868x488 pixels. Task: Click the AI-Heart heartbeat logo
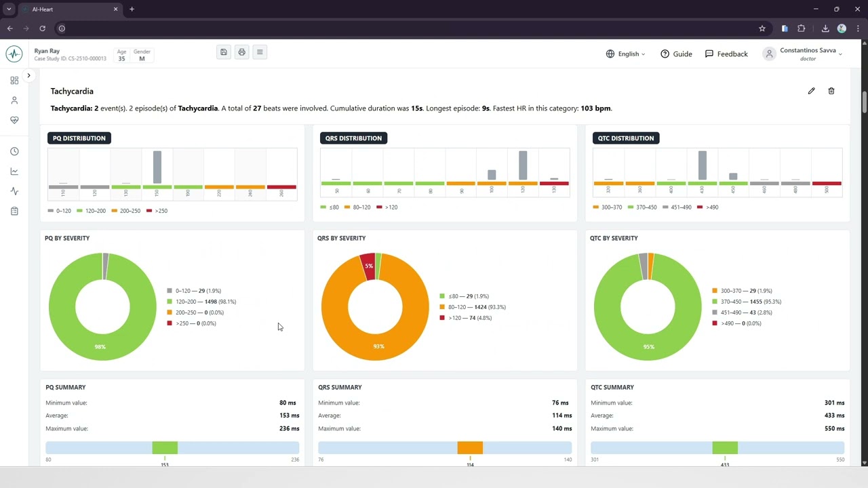(14, 54)
